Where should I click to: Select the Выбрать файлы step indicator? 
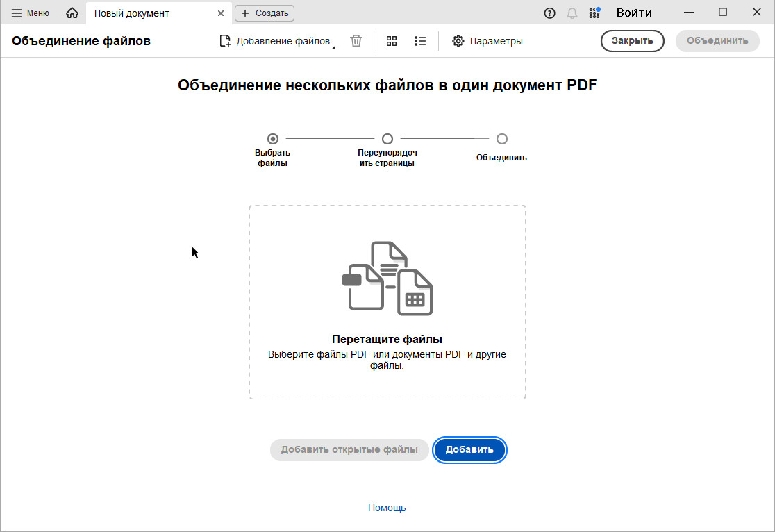(273, 139)
